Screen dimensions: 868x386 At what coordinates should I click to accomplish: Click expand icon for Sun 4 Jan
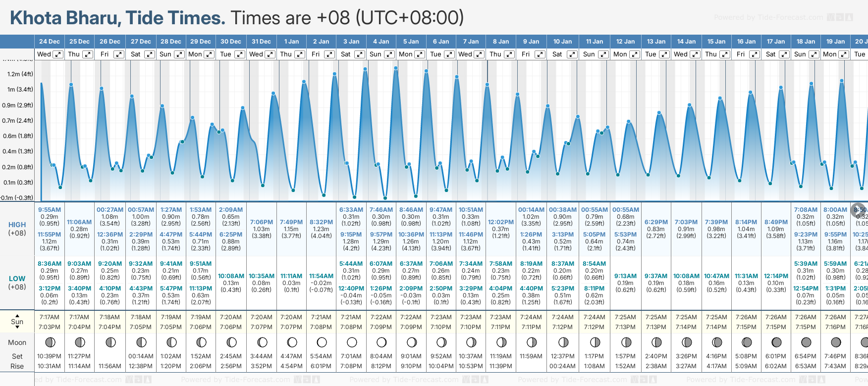pos(389,54)
